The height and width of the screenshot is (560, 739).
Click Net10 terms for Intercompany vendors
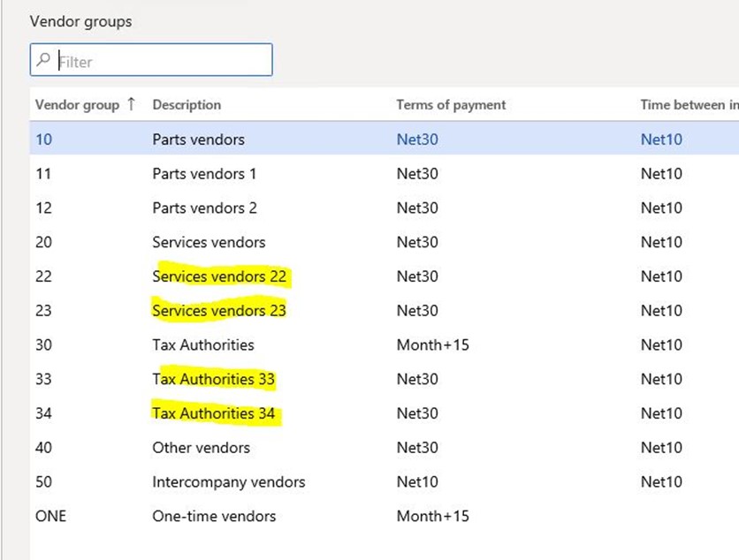click(x=416, y=482)
